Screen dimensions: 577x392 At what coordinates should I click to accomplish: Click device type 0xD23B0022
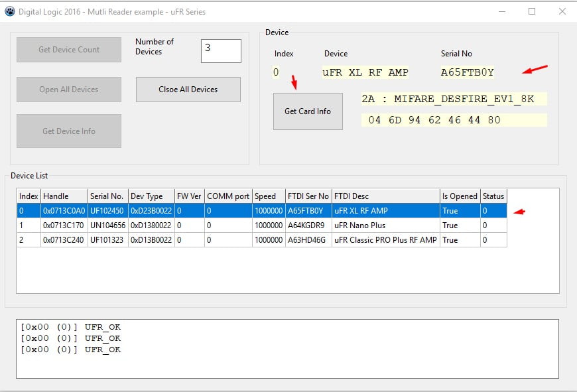(x=151, y=211)
